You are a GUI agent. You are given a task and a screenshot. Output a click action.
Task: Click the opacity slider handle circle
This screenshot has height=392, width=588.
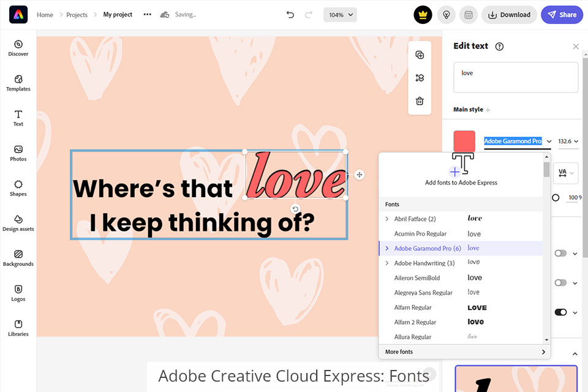pyautogui.click(x=556, y=198)
